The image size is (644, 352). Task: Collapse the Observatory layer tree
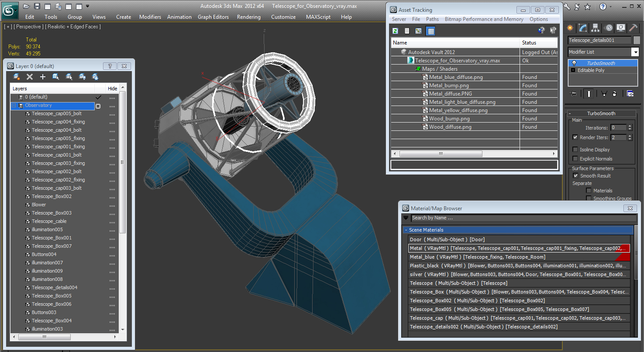point(14,106)
